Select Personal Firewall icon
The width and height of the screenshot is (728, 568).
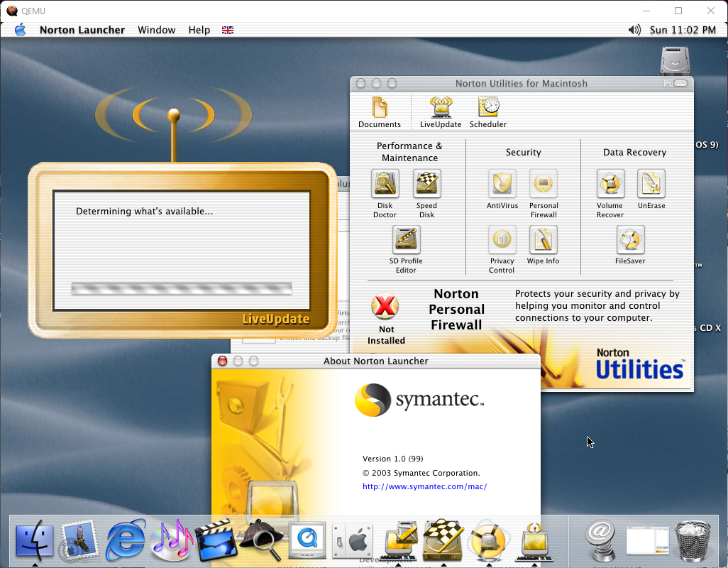544,185
